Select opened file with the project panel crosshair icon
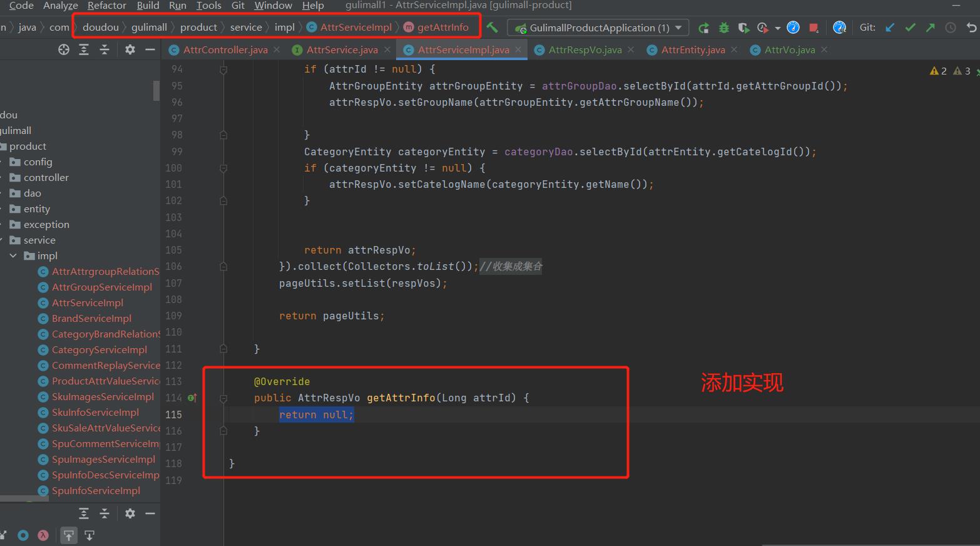The image size is (980, 546). tap(64, 49)
